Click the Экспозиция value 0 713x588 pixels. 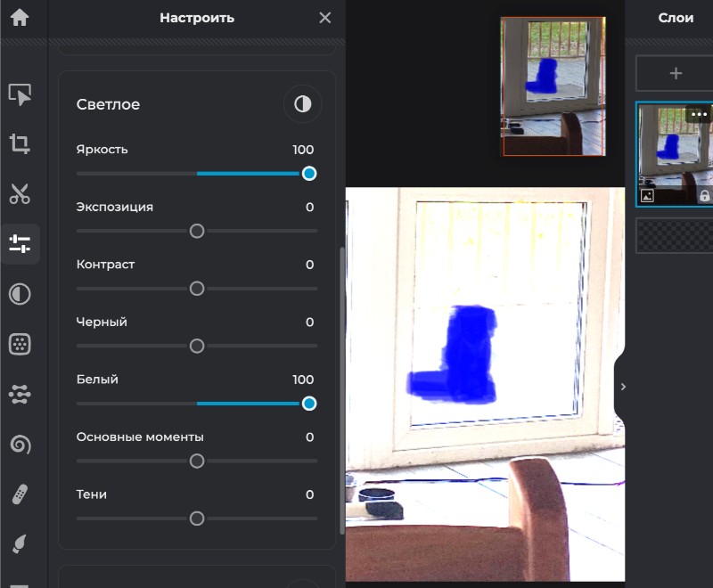pos(309,208)
